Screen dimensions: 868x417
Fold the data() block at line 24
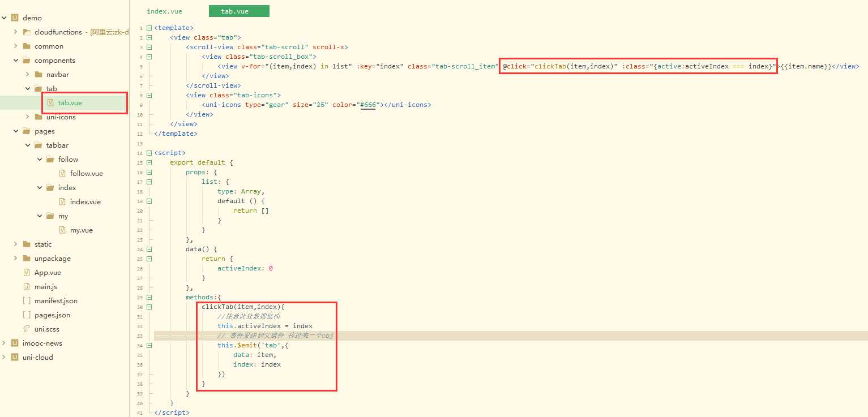click(149, 249)
